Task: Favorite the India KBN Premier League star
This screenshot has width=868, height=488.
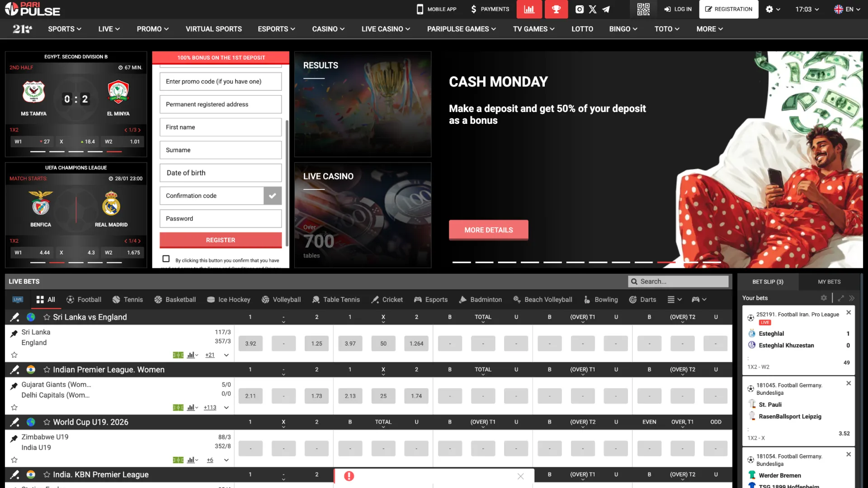Action: tap(47, 474)
